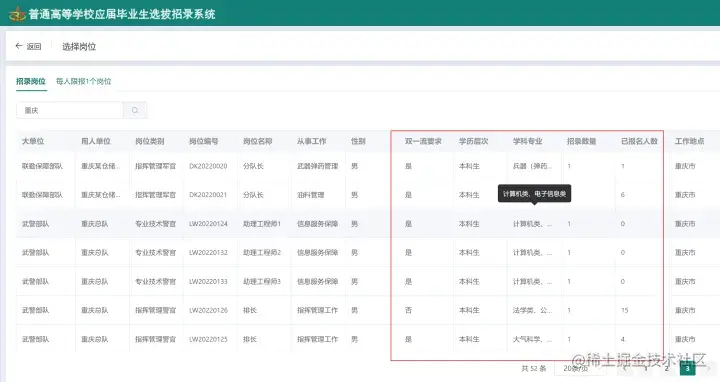Click 大气科学 major cell in LW20220125 row
The width and height of the screenshot is (720, 382).
[533, 339]
